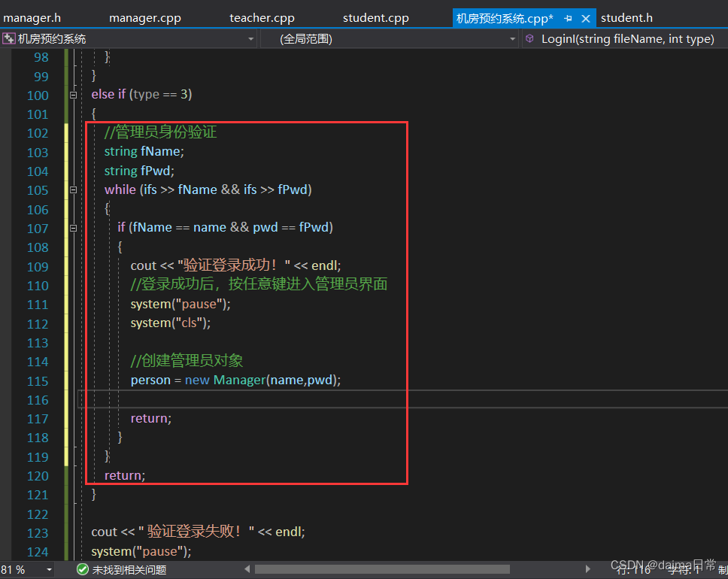This screenshot has width=728, height=579.
Task: Click the string "验证登录成功！" on line 109
Action: [234, 265]
